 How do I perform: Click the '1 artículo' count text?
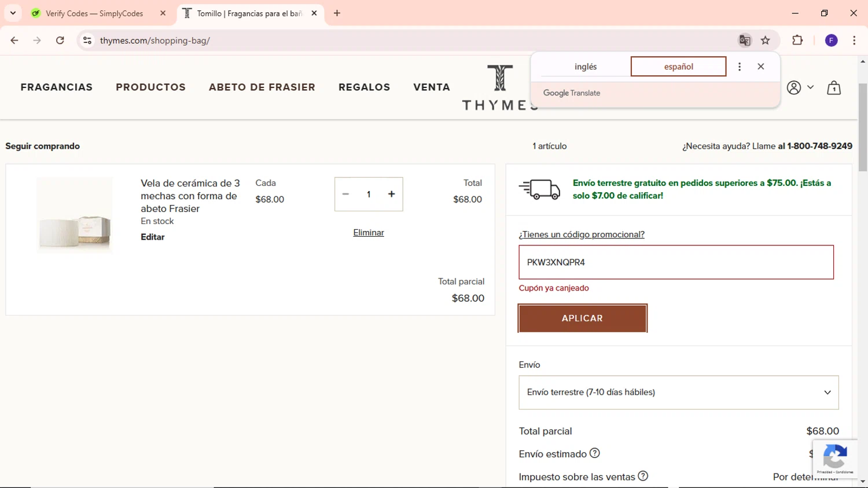550,146
